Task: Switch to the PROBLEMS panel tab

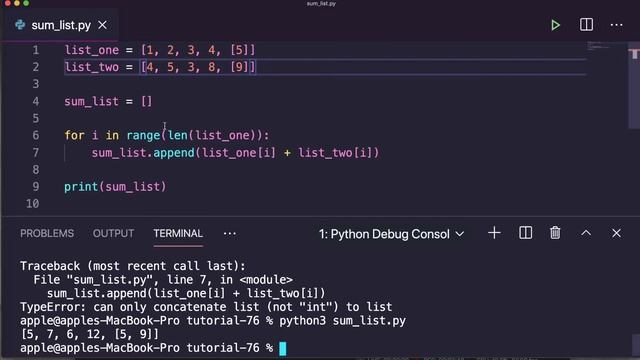Action: click(47, 233)
